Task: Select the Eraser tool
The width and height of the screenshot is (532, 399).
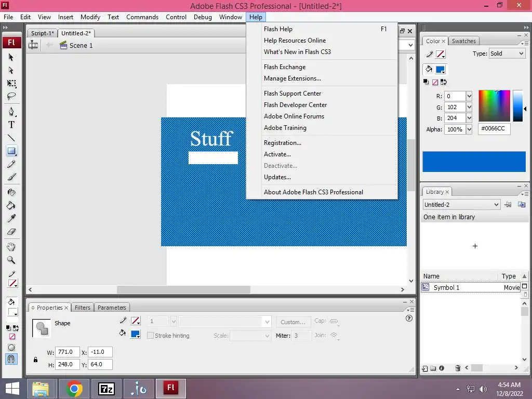Action: pyautogui.click(x=11, y=231)
